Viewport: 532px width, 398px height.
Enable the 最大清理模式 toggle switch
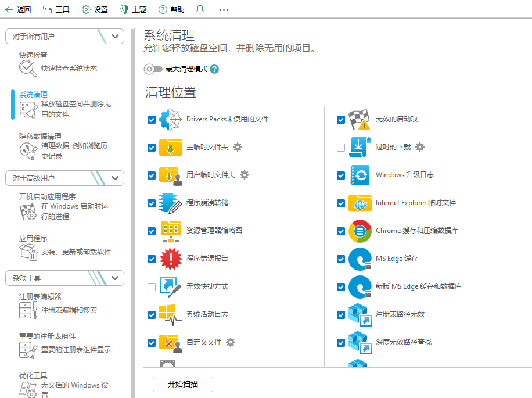(153, 69)
